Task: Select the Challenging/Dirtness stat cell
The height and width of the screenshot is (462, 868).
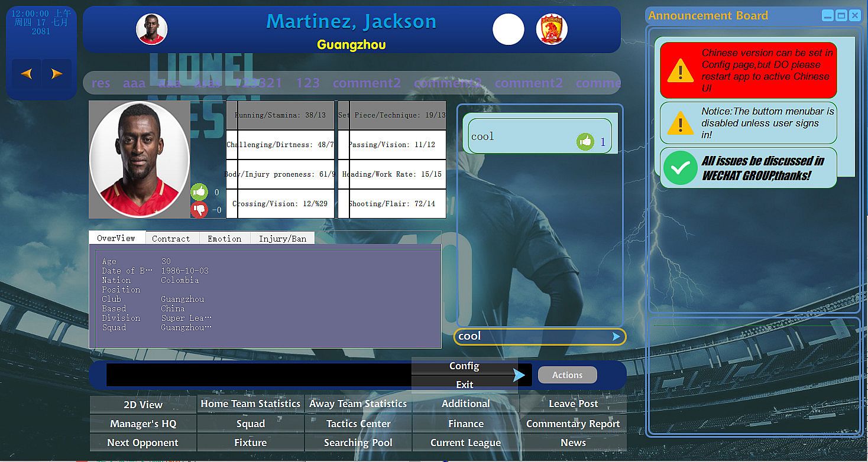Action: point(280,145)
